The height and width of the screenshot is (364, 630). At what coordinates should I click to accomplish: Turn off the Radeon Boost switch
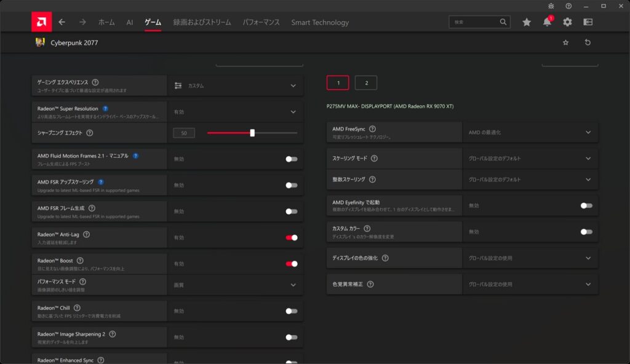coord(292,264)
